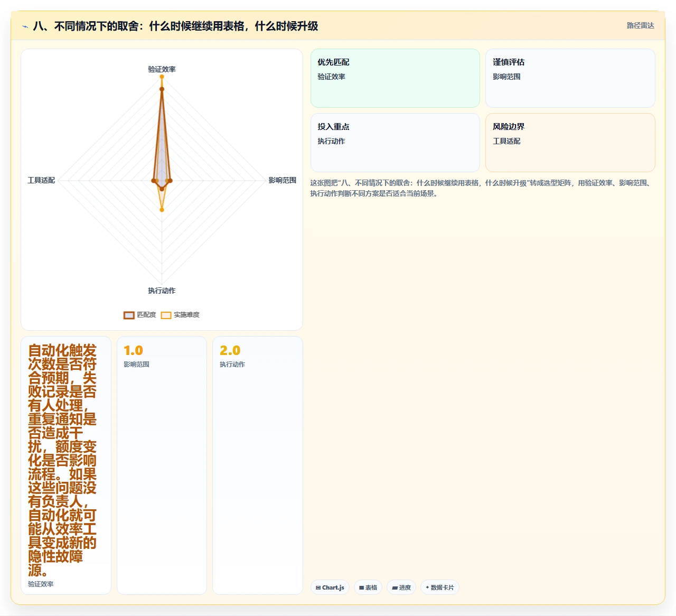Click the 表格 tag chip
Viewport: 676px width, 616px height.
tap(368, 587)
